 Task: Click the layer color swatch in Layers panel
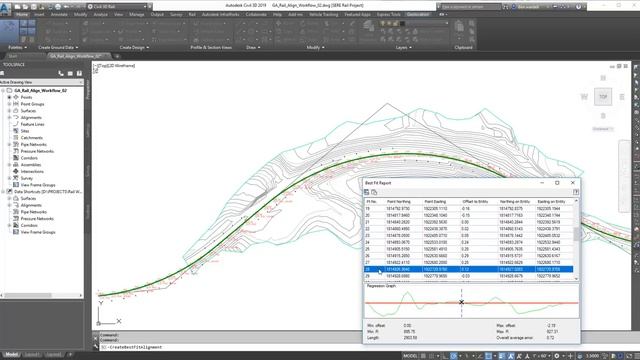402,24
